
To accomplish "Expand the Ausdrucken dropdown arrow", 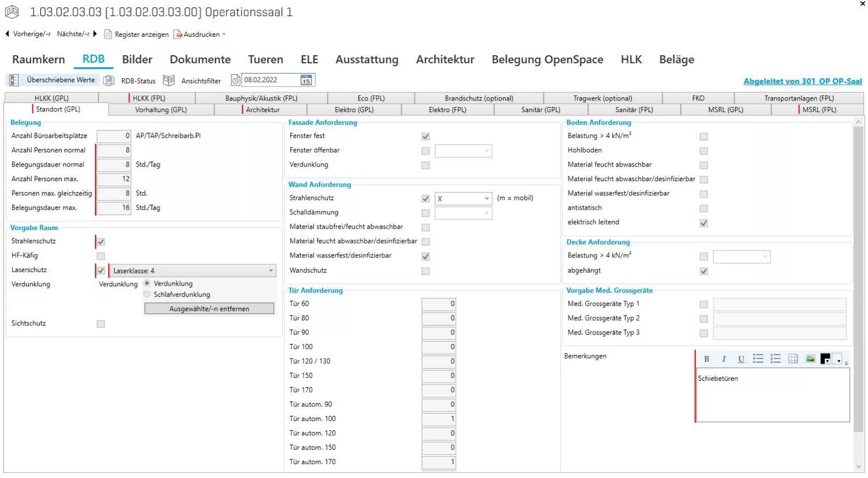I will (224, 34).
